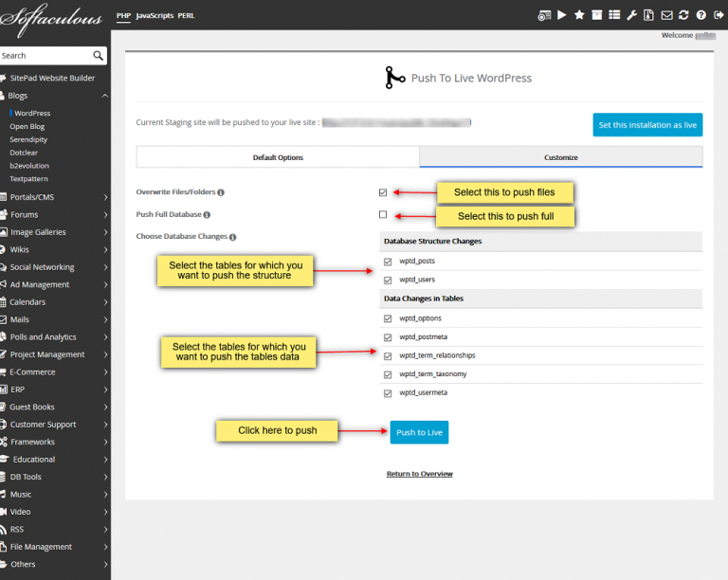Click the search magnifier icon
The width and height of the screenshot is (728, 580).
pos(98,56)
